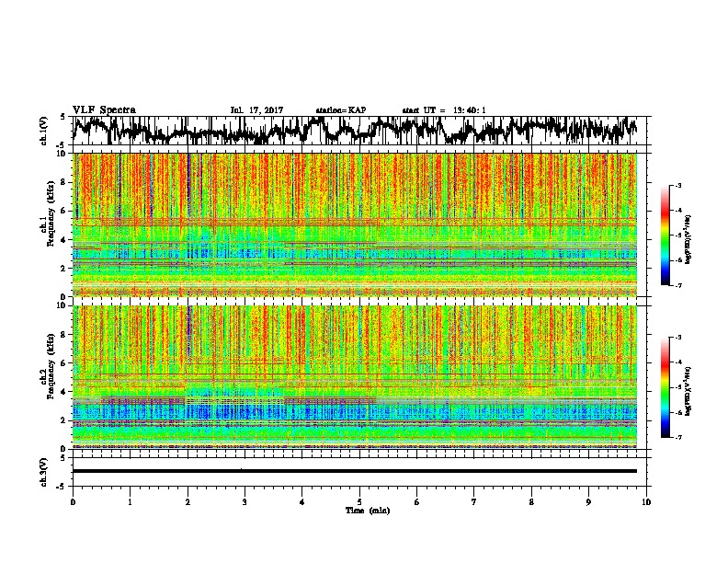The height and width of the screenshot is (563, 728).
Task: Click the 'VLF Spectra' plot title
Action: click(104, 110)
